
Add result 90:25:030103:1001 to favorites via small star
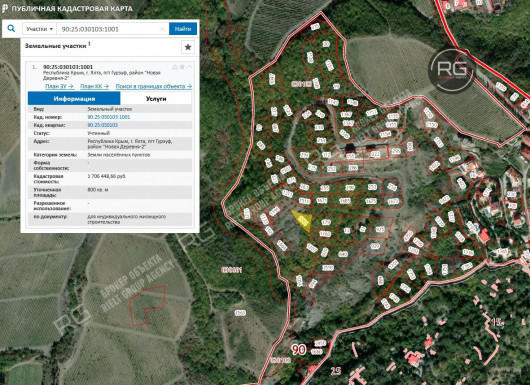click(182, 67)
